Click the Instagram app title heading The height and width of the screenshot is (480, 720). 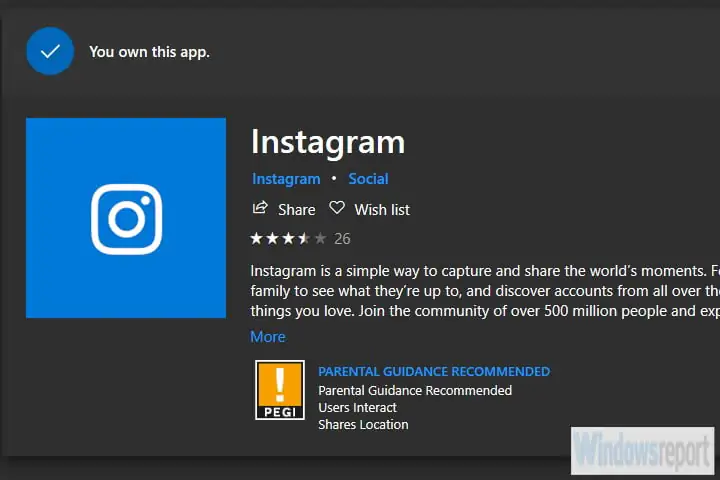coord(327,141)
